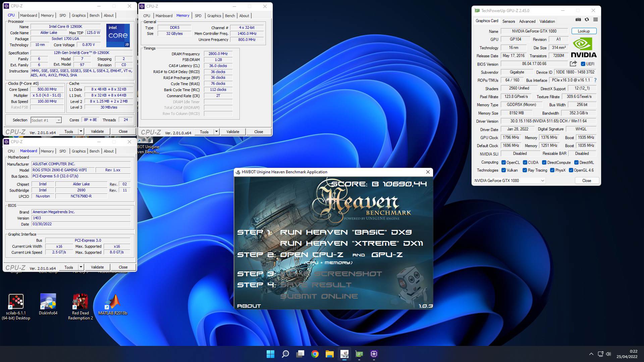Click the HWBOT Heaven taskbar icon
This screenshot has height=362, width=644.
click(344, 354)
